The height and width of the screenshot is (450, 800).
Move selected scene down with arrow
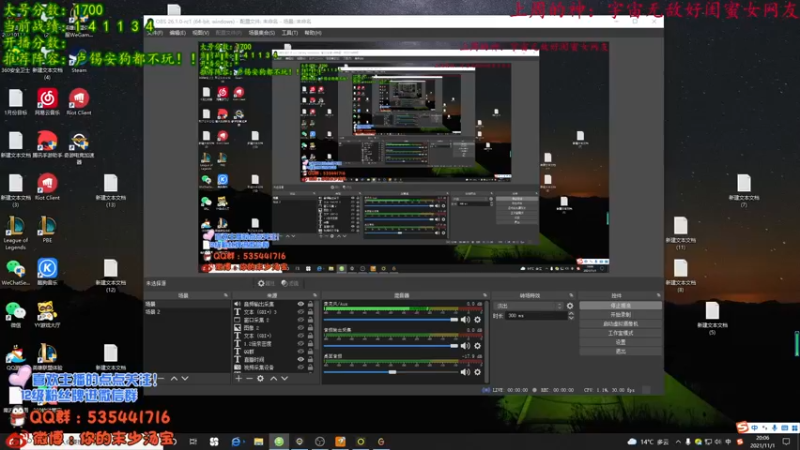click(185, 379)
